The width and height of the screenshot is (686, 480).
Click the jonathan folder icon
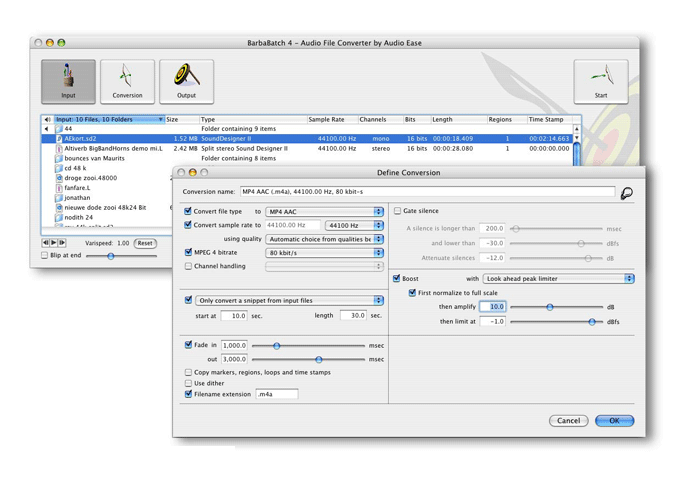[x=59, y=198]
